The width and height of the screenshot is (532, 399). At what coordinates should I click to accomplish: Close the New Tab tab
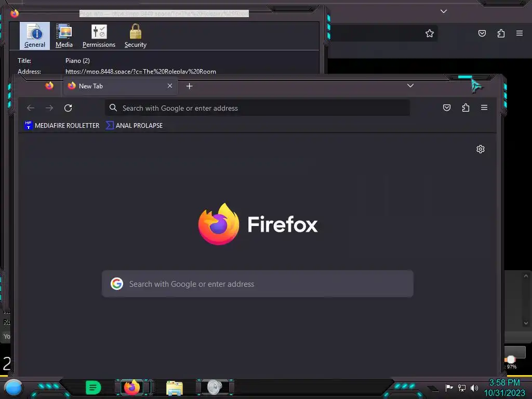click(170, 86)
